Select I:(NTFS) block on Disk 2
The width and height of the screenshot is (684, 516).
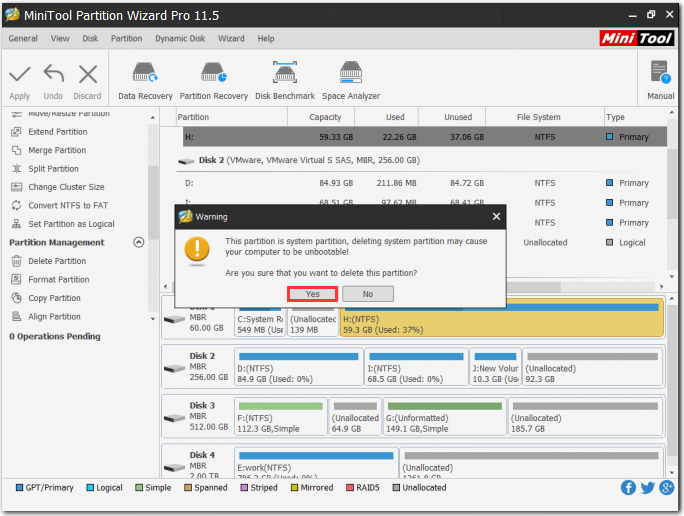416,367
